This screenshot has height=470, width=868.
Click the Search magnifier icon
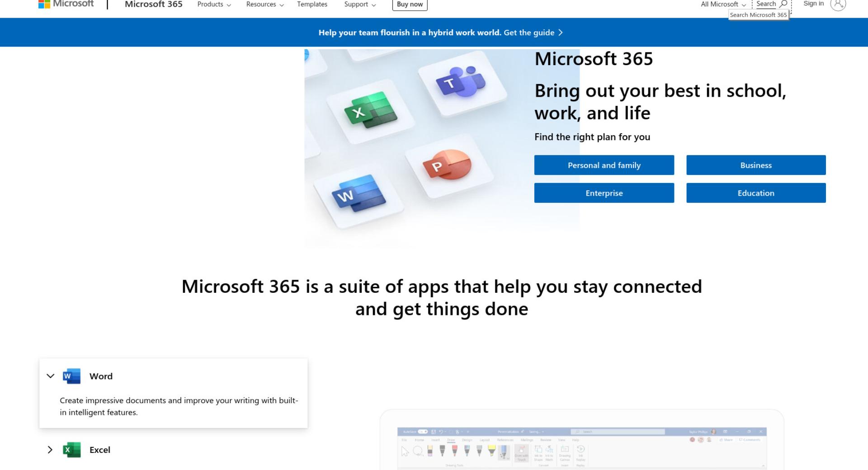tap(783, 4)
